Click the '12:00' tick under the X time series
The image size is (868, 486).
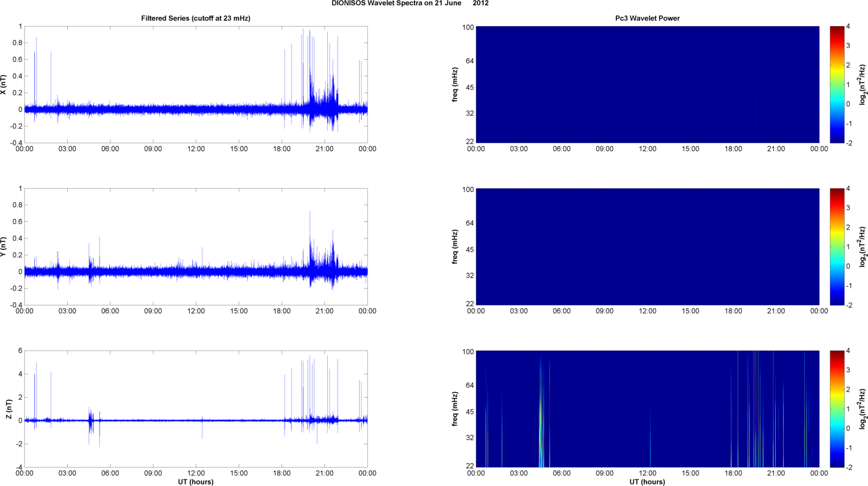(196, 149)
